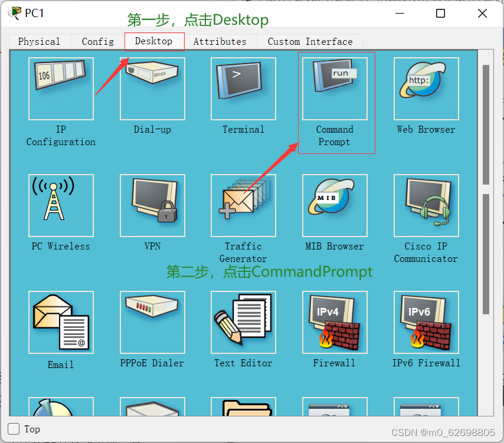Click the 'Command Prompt' label text
The width and height of the screenshot is (504, 443).
335,136
